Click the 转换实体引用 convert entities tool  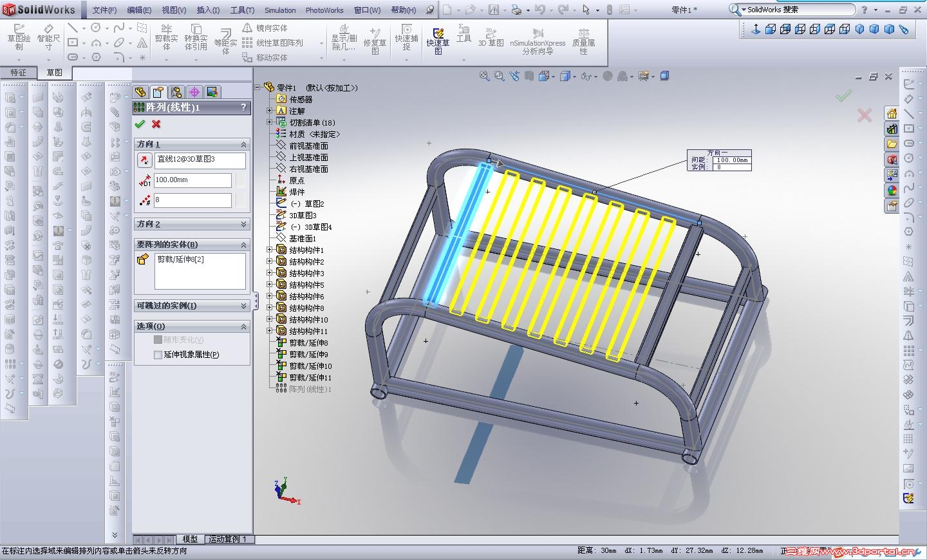click(196, 37)
